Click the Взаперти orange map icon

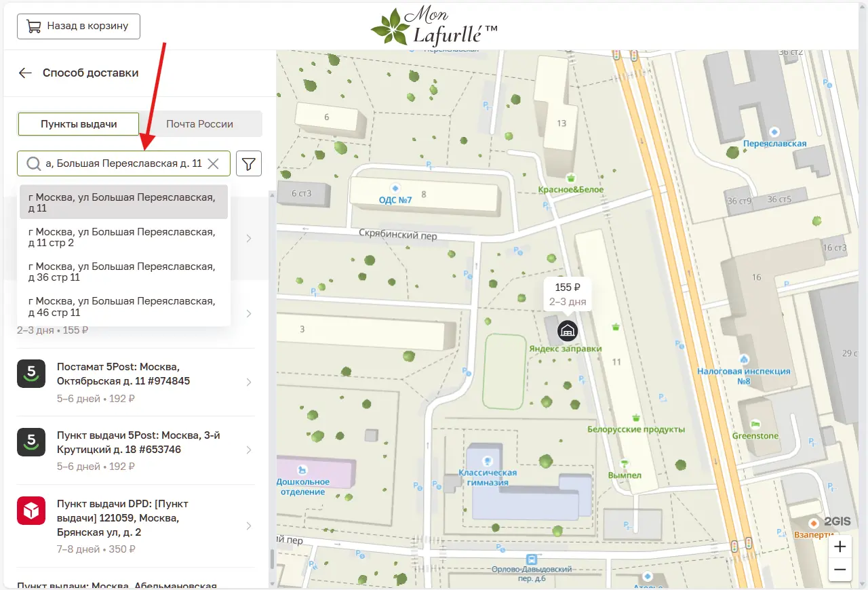(x=814, y=522)
